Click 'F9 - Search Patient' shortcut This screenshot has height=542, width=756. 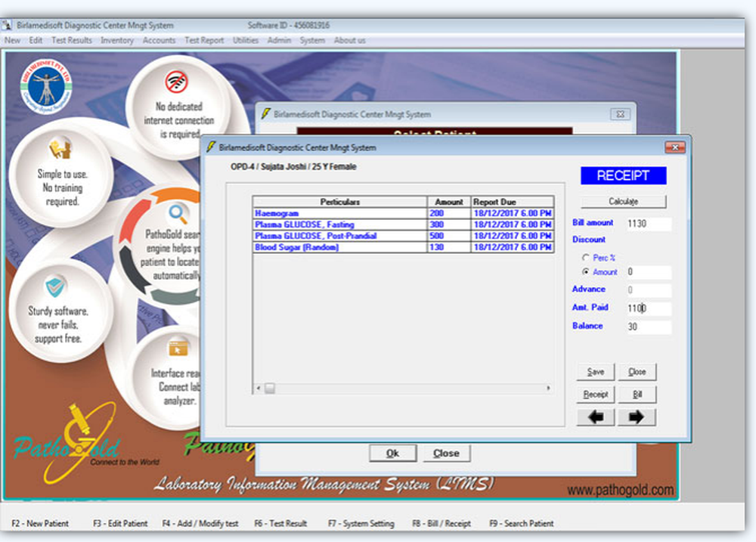tap(521, 523)
